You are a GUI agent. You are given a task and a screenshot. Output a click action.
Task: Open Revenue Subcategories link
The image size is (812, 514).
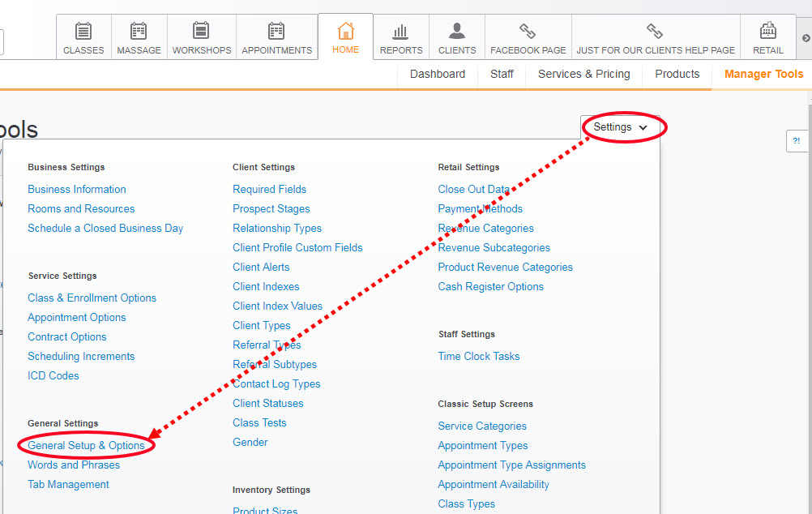pos(494,247)
